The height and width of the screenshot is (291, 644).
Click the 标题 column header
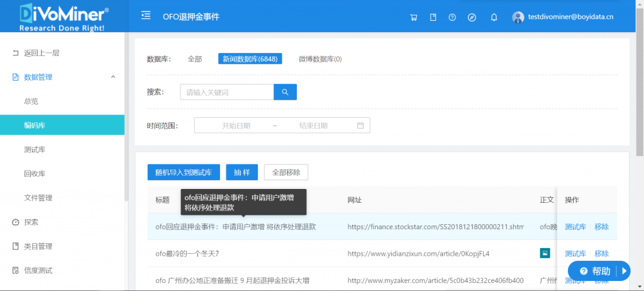(x=162, y=200)
